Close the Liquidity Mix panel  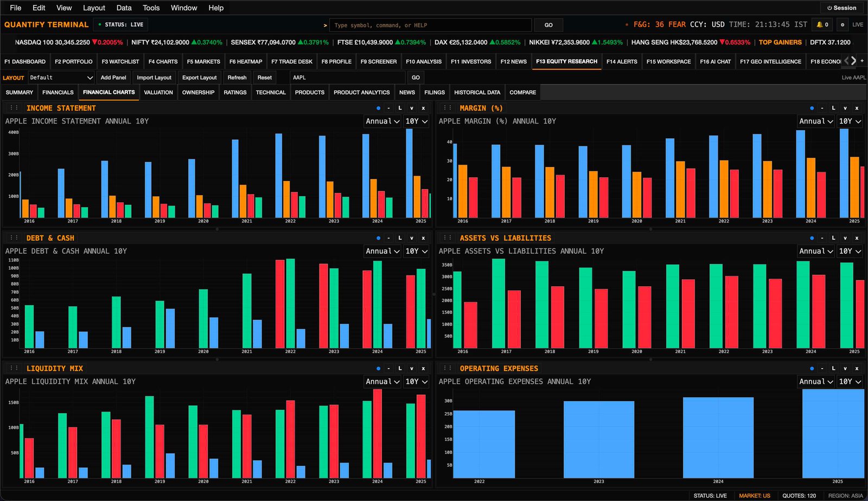424,368
